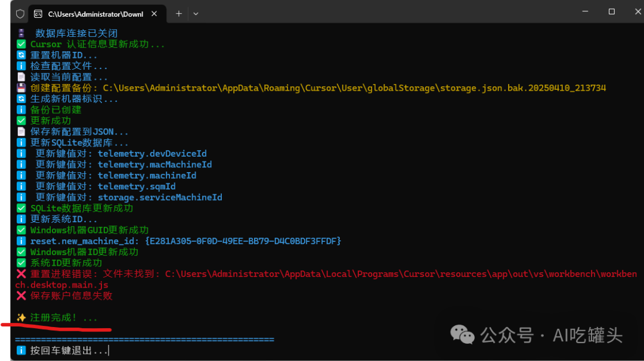
Task: Click the telemetry.machineId text
Action: point(147,176)
